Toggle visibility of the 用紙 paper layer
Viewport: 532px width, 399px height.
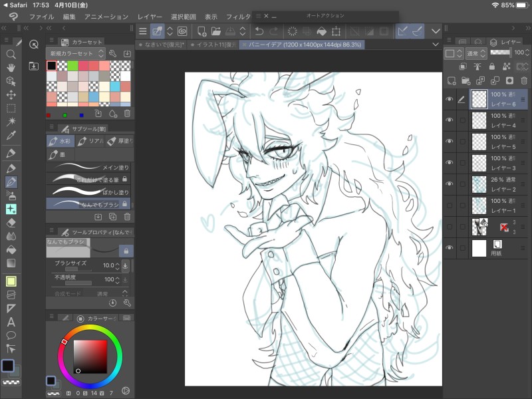tap(450, 247)
